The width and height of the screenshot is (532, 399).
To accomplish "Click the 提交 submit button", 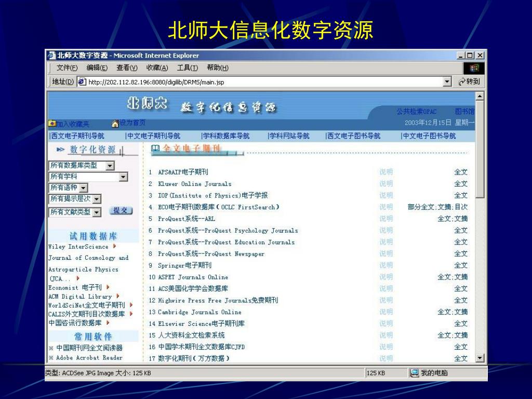I will pos(121,211).
